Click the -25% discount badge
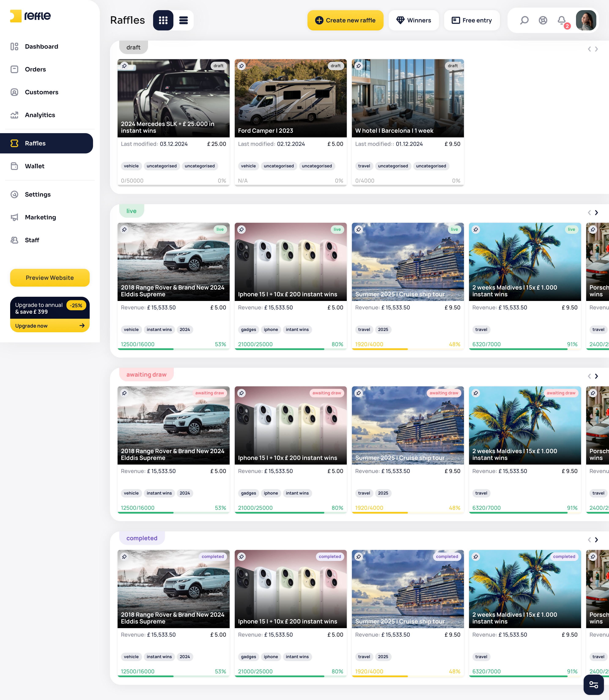This screenshot has height=700, width=609. click(x=76, y=305)
